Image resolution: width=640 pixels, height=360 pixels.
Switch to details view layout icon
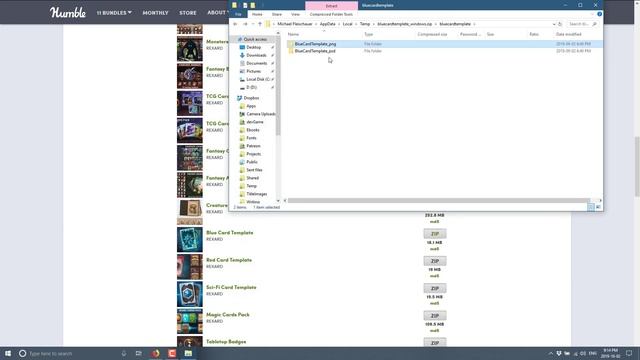591,207
